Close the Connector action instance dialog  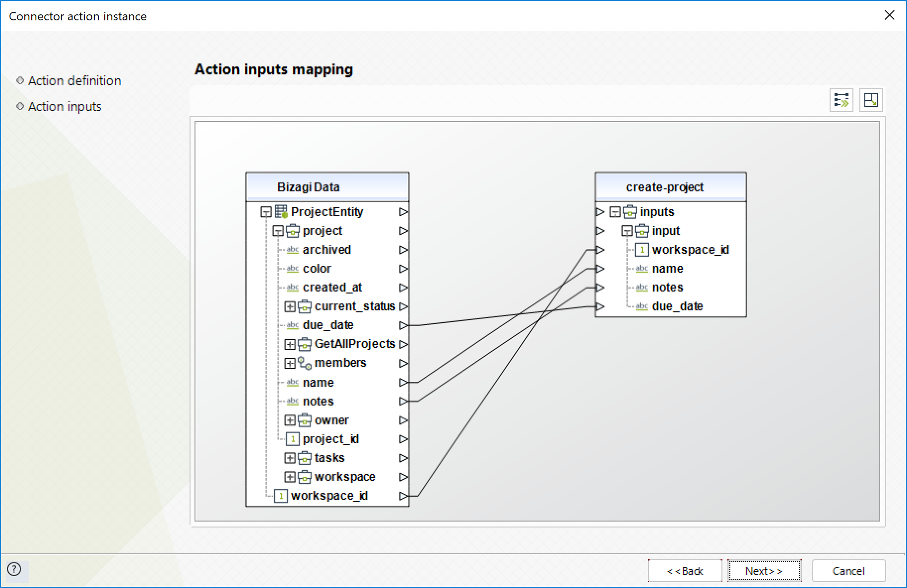coord(889,15)
